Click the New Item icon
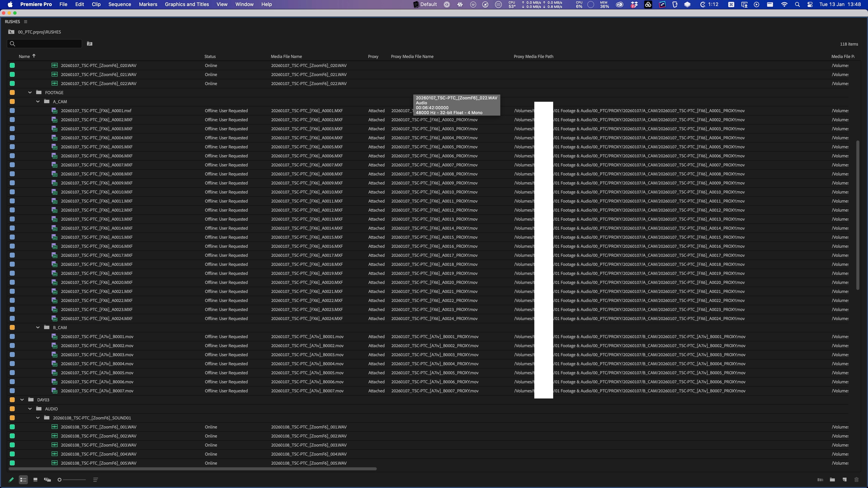This screenshot has height=488, width=868. (x=844, y=480)
